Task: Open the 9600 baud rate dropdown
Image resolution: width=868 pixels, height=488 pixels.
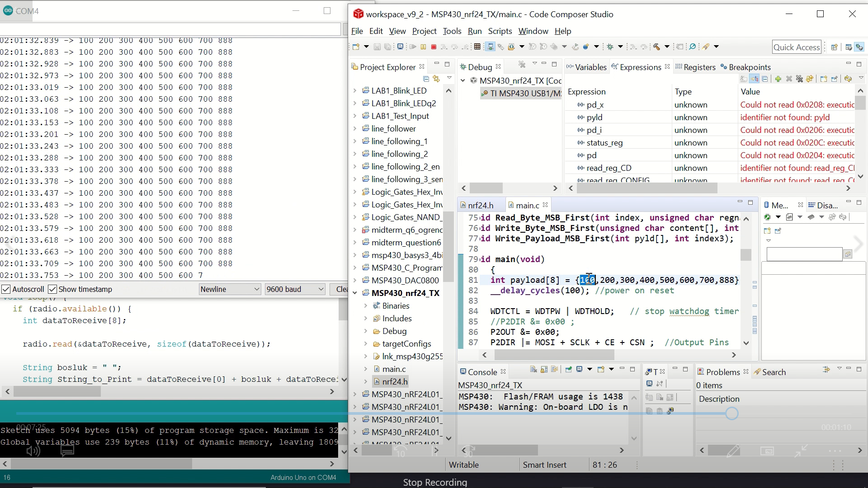Action: pyautogui.click(x=295, y=289)
